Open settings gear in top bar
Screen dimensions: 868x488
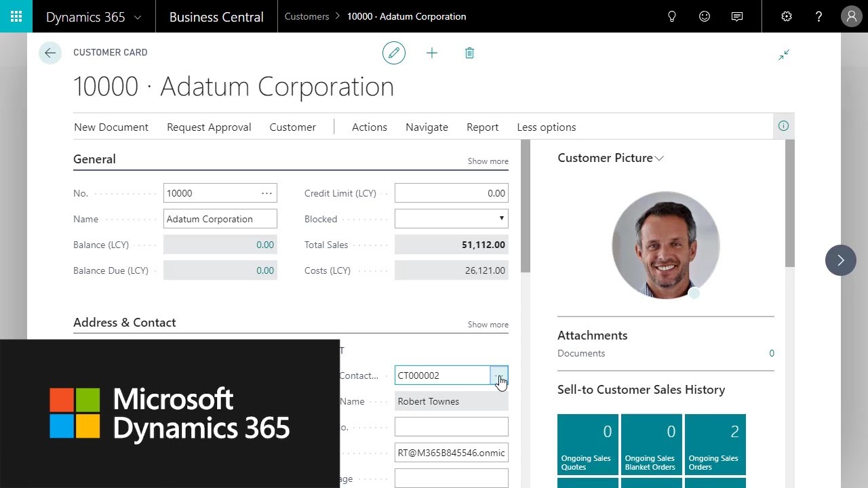787,16
